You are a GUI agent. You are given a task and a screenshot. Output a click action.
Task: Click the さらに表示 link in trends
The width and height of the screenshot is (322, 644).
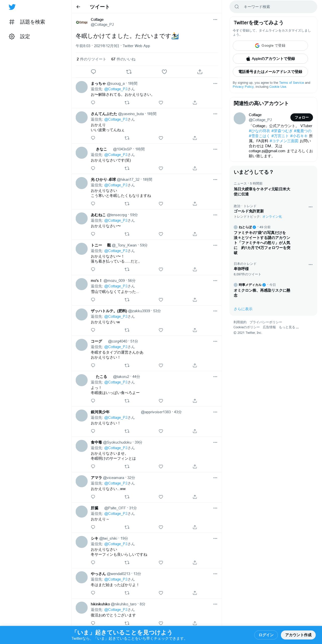[x=243, y=309]
